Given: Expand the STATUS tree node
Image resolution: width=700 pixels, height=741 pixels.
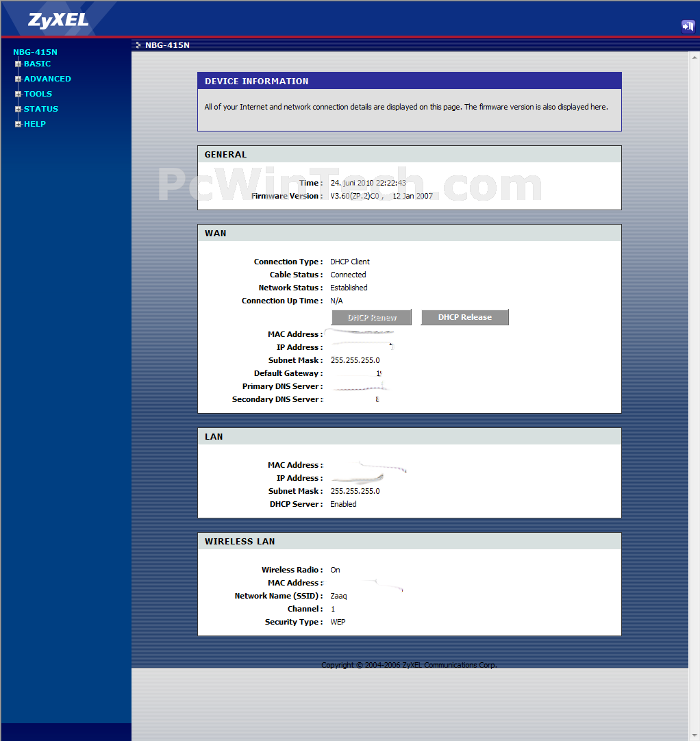Looking at the screenshot, I should coord(18,109).
